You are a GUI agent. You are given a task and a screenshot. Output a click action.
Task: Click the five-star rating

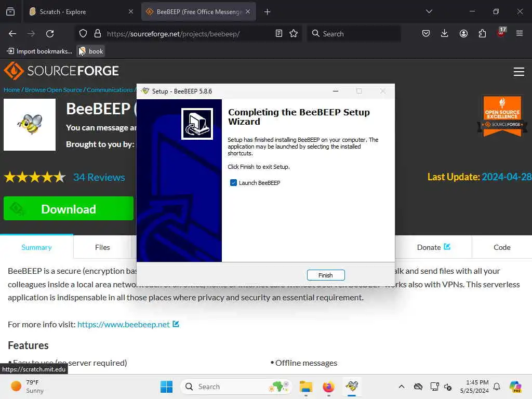(x=35, y=177)
